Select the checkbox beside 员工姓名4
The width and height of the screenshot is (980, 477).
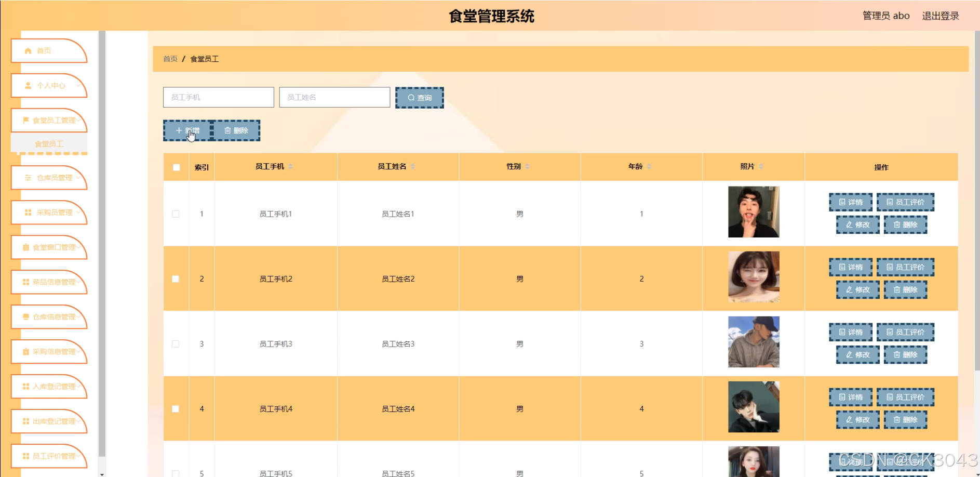click(176, 409)
